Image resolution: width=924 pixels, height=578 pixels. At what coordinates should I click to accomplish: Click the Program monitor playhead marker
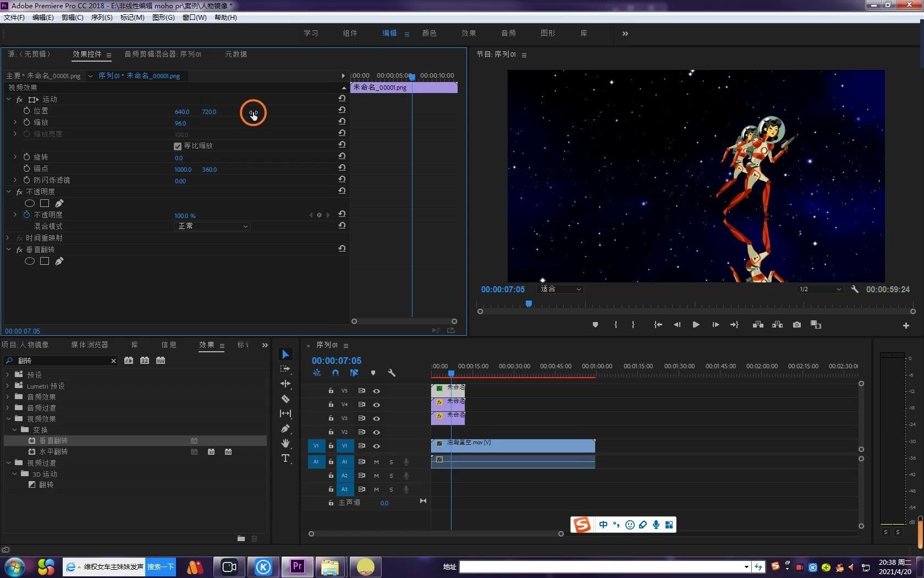click(529, 304)
